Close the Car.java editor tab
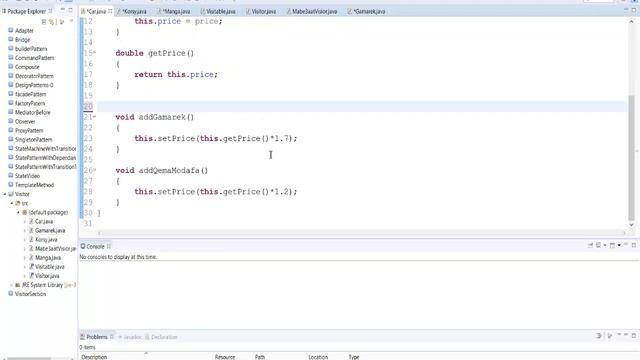 [x=110, y=11]
